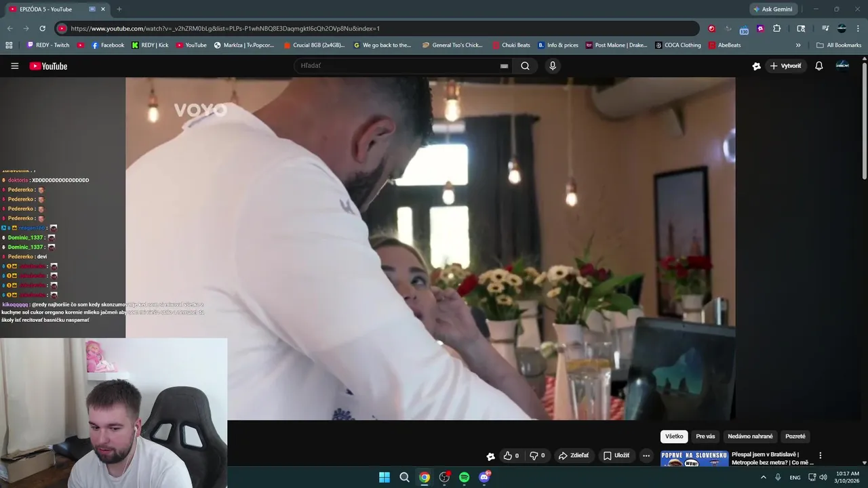Reload the page in Chrome
868x488 pixels.
42,28
